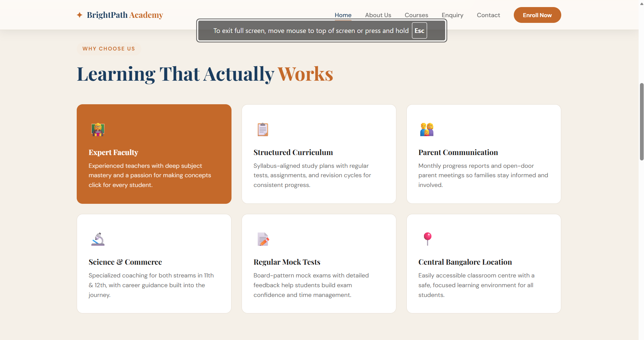
Task: Go to the Home nav item
Action: 343,15
